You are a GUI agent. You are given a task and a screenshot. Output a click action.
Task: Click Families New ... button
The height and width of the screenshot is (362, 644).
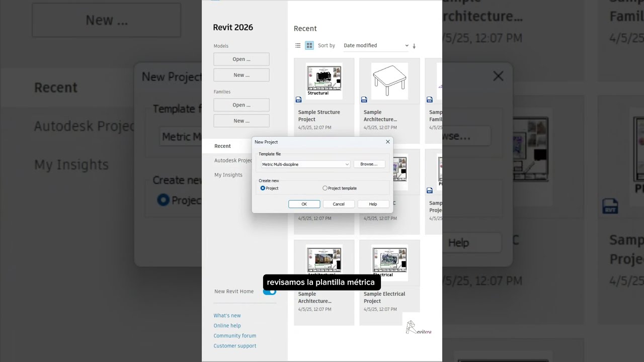242,121
